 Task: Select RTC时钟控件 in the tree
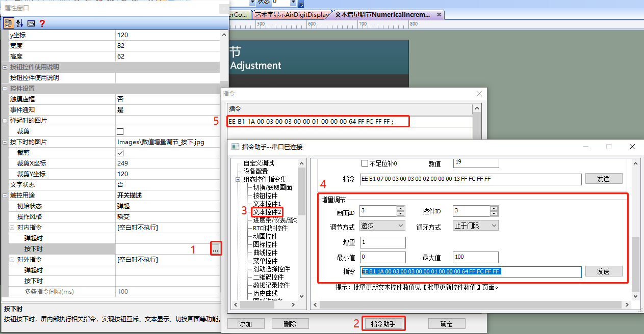pyautogui.click(x=271, y=228)
